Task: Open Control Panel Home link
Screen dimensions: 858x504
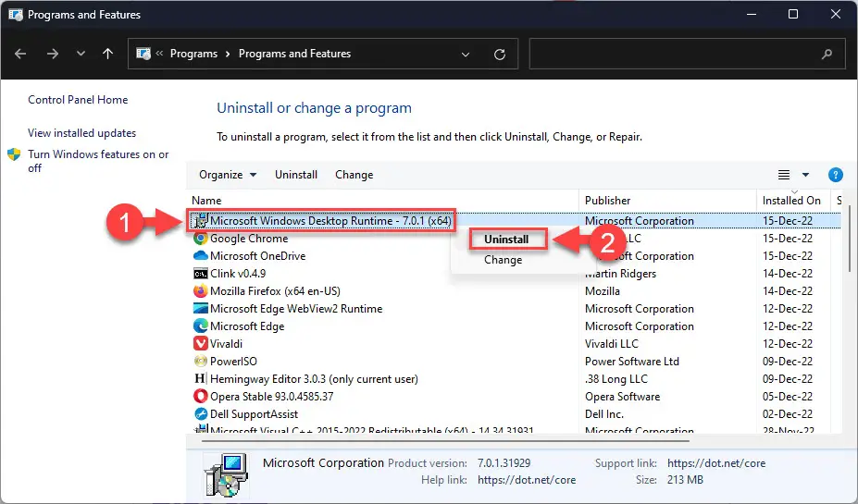Action: click(78, 100)
